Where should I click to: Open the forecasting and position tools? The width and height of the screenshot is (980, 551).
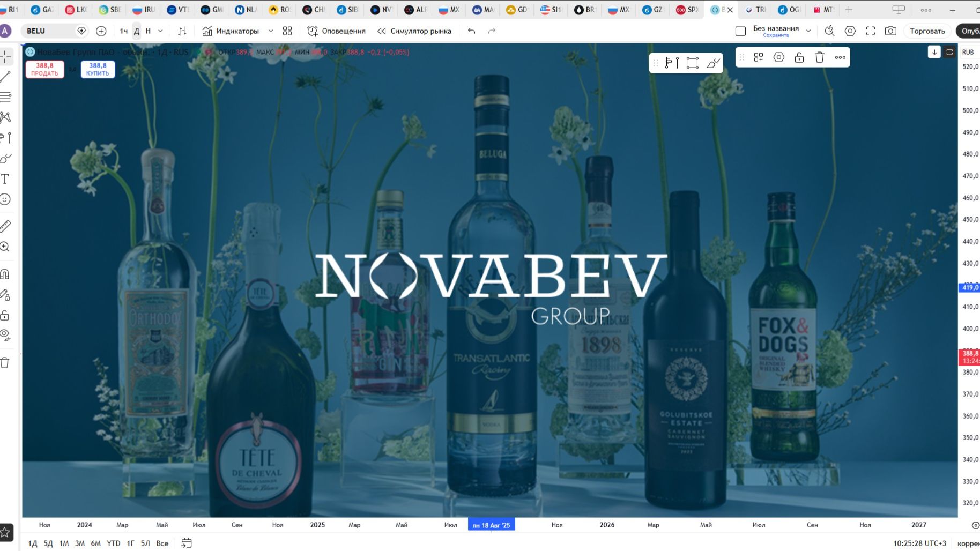coord(6,138)
